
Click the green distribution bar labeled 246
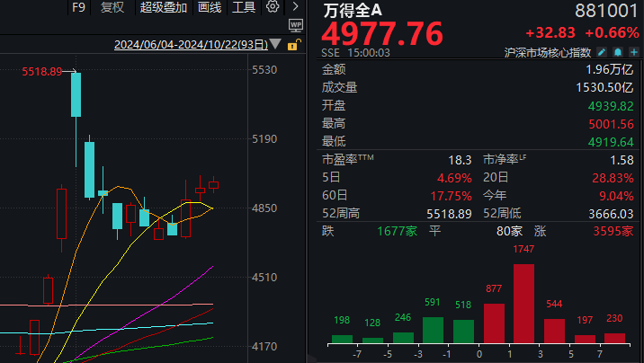click(403, 338)
